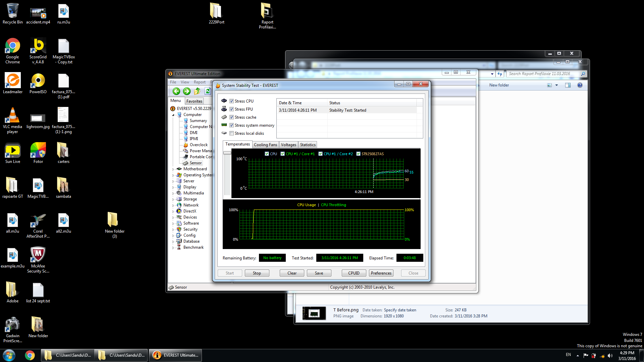Select the Corel AfterShot Pro desktop icon
Image resolution: width=644 pixels, height=362 pixels.
38,225
